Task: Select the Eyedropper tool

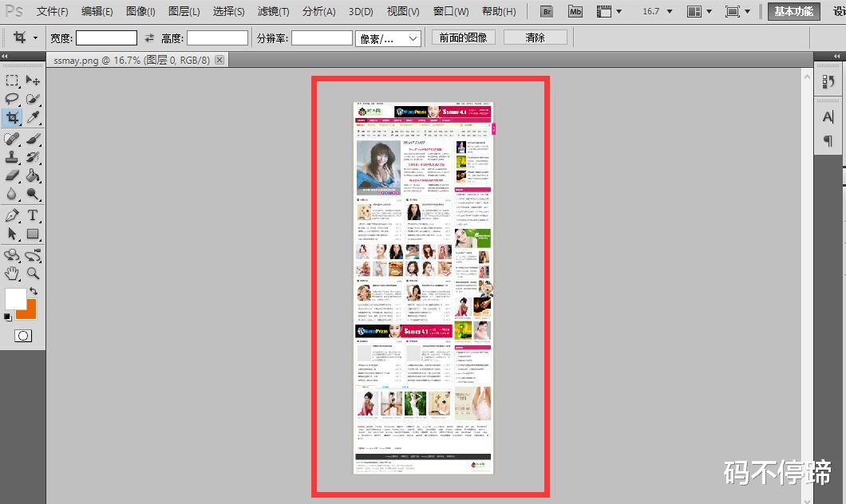Action: click(32, 117)
